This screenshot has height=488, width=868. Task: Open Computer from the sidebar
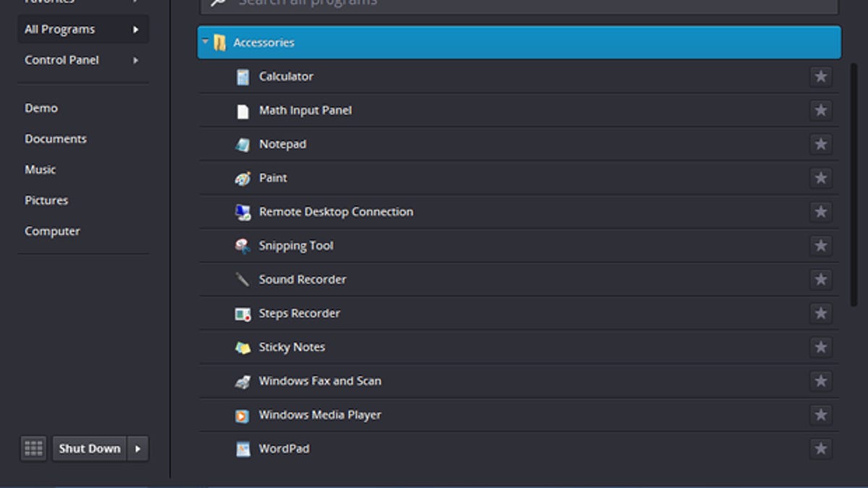coord(53,231)
